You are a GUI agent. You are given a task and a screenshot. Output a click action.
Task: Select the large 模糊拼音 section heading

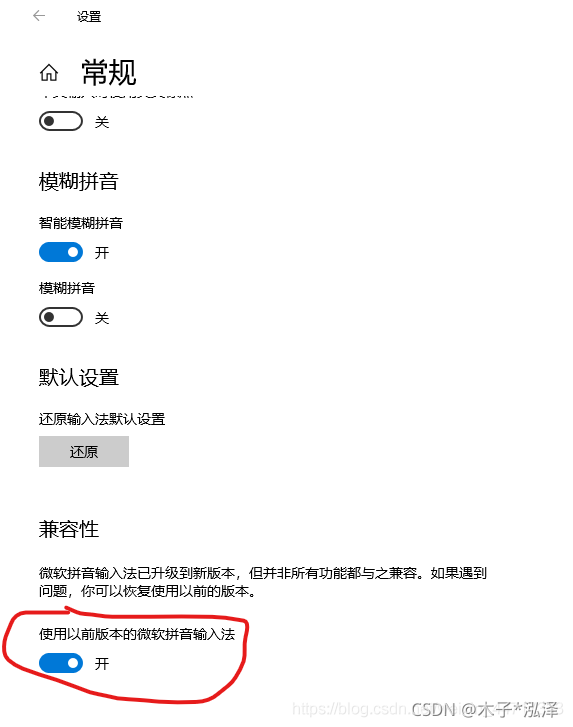pyautogui.click(x=79, y=181)
